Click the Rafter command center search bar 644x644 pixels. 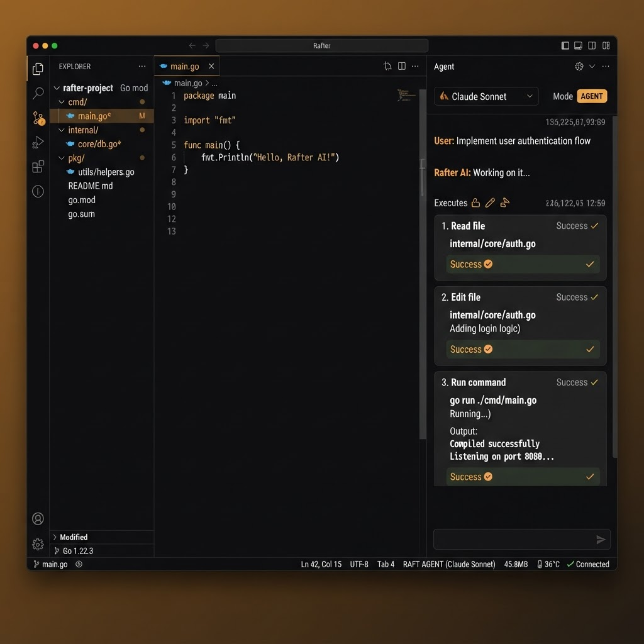tap(321, 45)
